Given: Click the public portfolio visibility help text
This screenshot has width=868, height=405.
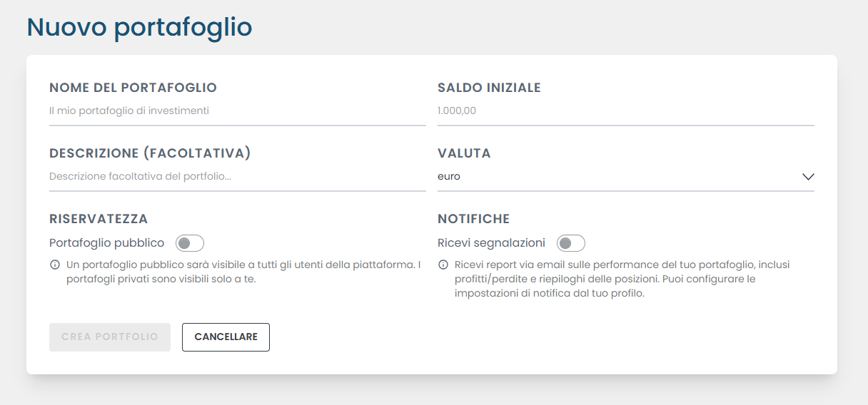Looking at the screenshot, I should pos(243,272).
